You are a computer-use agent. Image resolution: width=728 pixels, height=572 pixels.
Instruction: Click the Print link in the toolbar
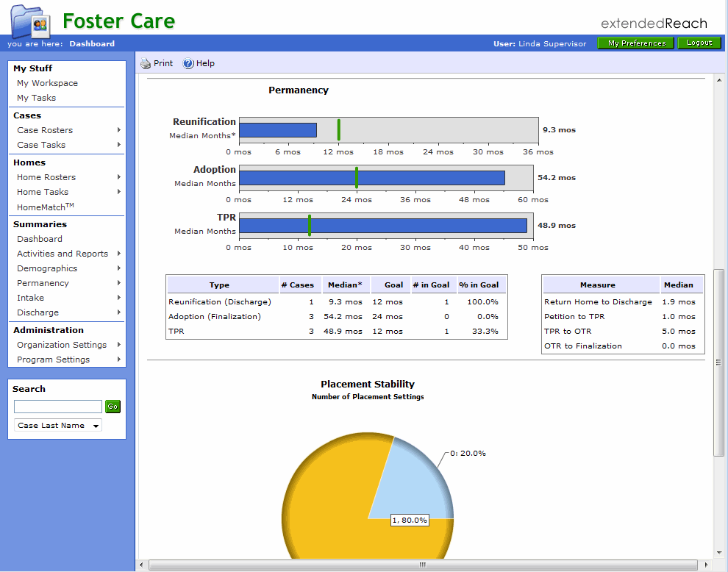(x=163, y=64)
